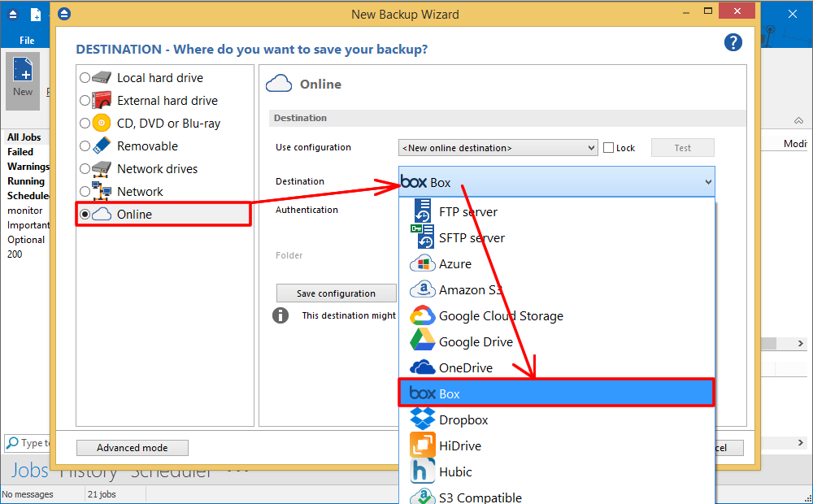Choose the HiDrive orange icon

click(422, 445)
